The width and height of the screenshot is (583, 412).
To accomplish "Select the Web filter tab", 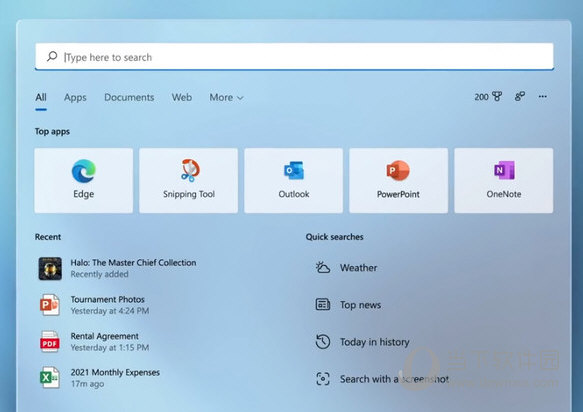I will [182, 97].
